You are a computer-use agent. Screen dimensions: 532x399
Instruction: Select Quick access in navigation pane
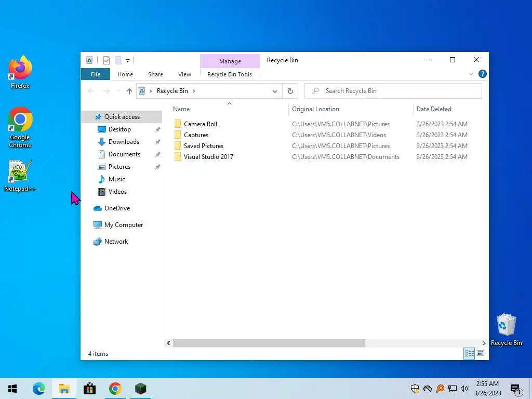click(x=122, y=117)
